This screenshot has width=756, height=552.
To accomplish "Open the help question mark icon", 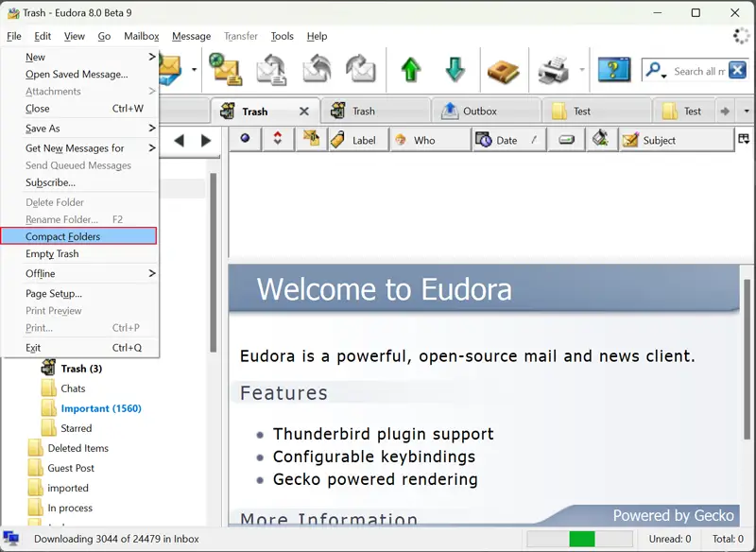I will 613,70.
